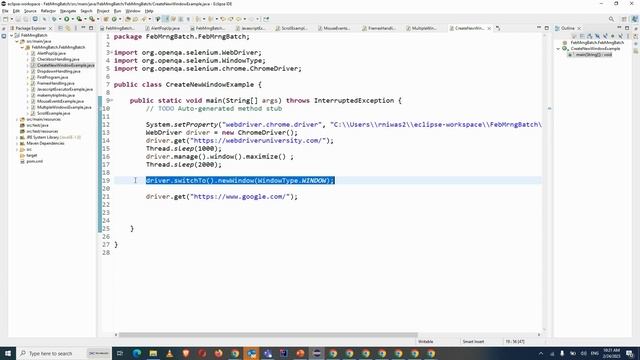Minimize the Outline view

coord(619,28)
